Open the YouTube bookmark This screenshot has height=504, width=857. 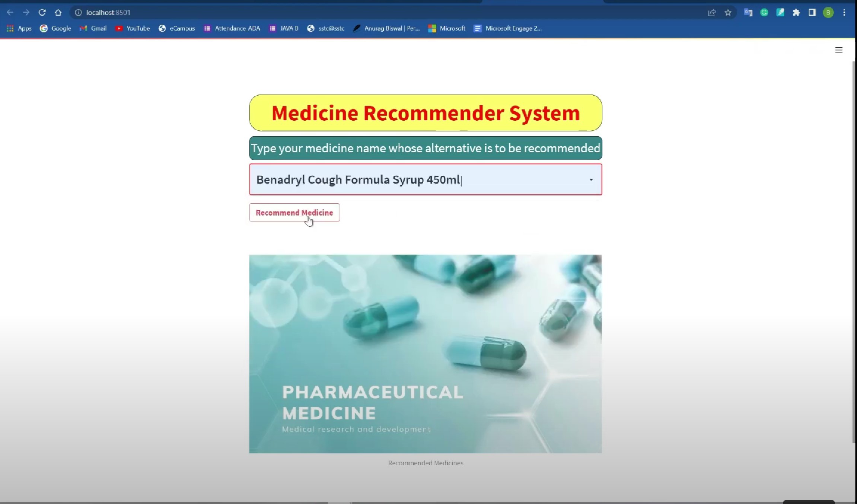(x=133, y=28)
